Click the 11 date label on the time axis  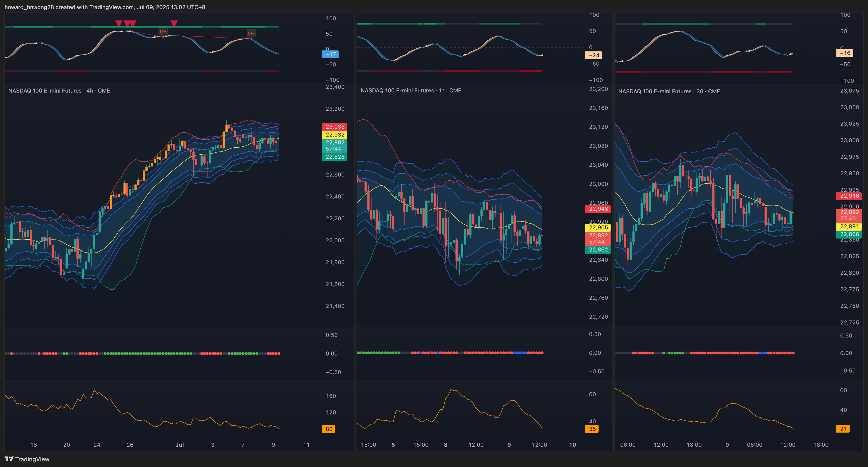[306, 445]
